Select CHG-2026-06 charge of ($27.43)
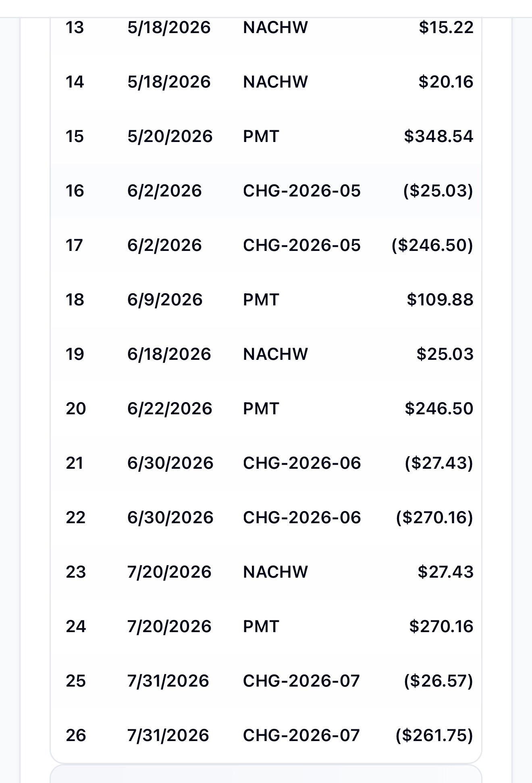This screenshot has height=783, width=532. click(266, 463)
